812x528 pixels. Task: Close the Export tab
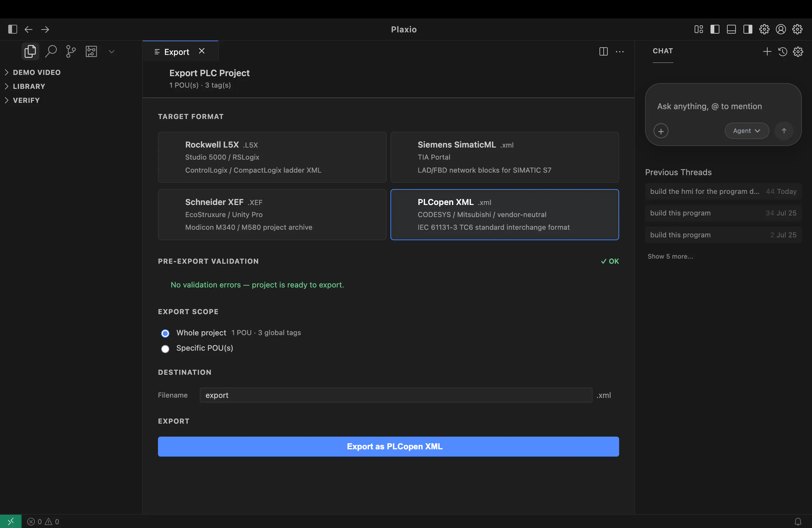202,51
